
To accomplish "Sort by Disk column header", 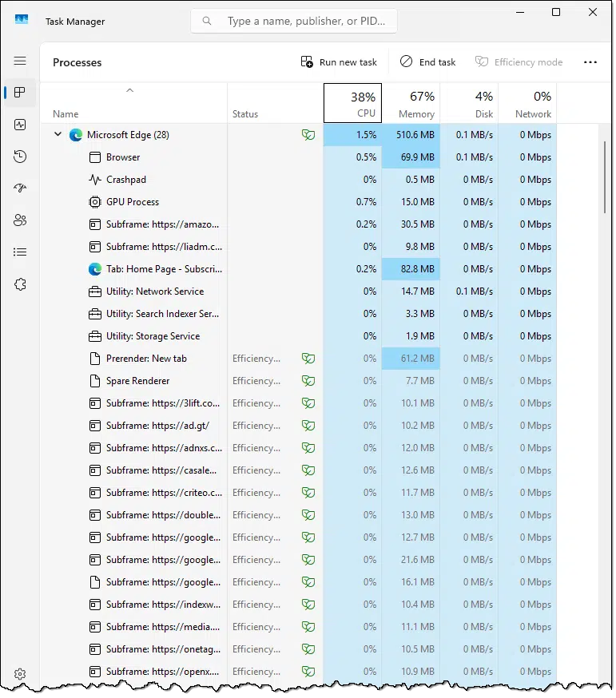I will (x=469, y=103).
